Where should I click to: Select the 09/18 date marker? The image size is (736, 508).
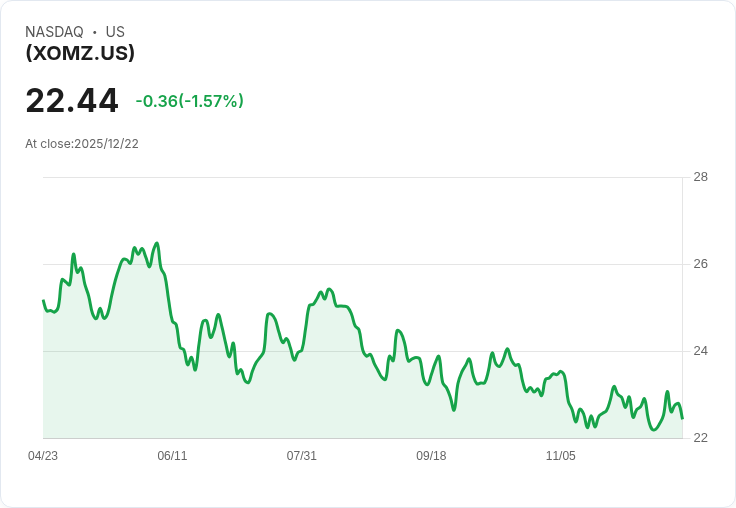pos(431,456)
